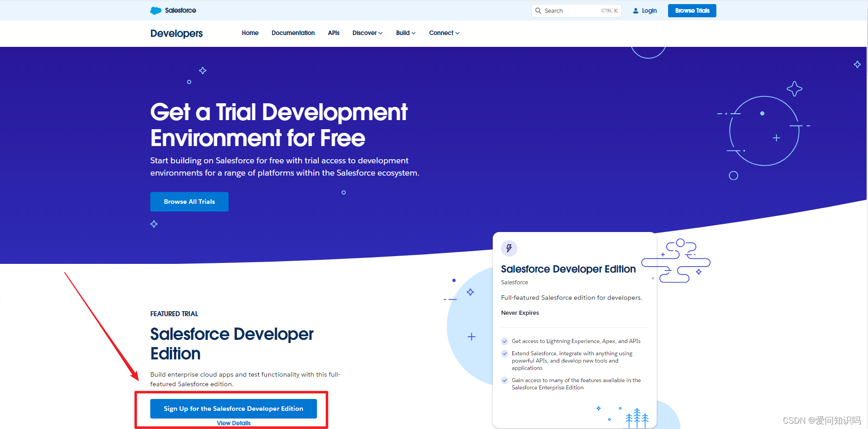Open the View Details link

tap(234, 423)
